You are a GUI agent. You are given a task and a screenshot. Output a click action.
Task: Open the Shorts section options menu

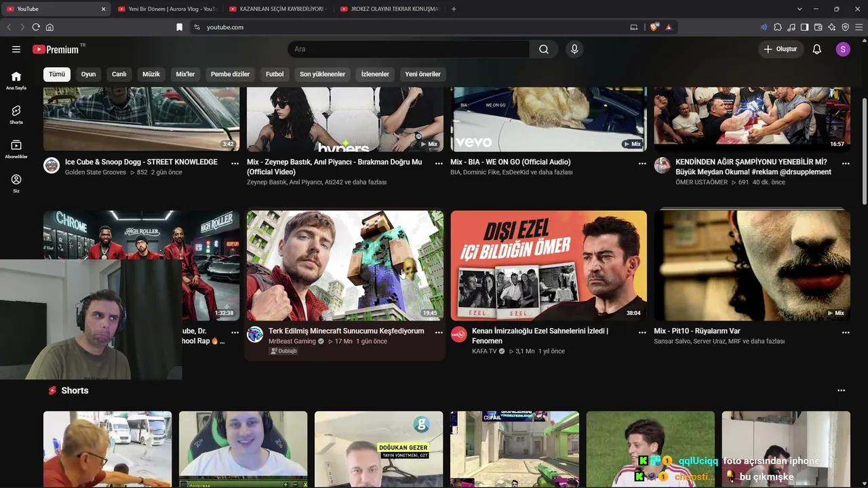tap(842, 390)
